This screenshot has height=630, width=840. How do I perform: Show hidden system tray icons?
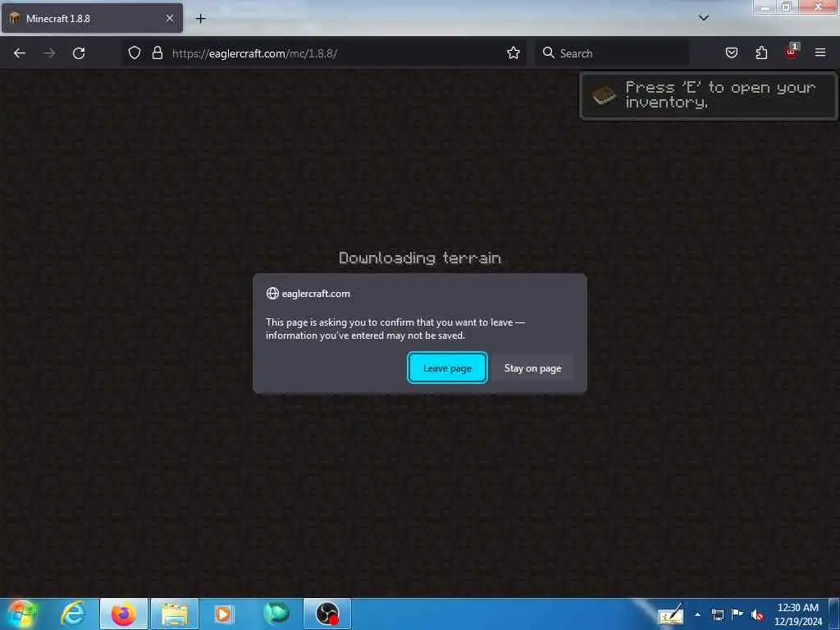coord(697,614)
